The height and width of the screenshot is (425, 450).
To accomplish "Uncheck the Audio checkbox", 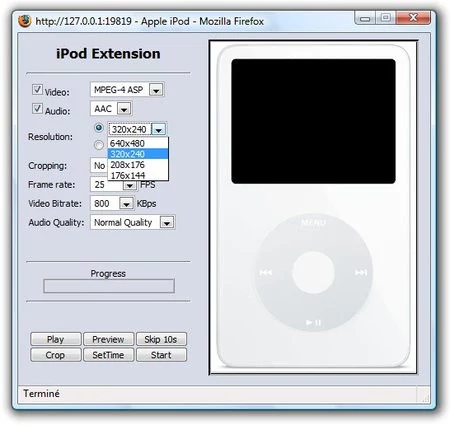I will click(x=37, y=108).
